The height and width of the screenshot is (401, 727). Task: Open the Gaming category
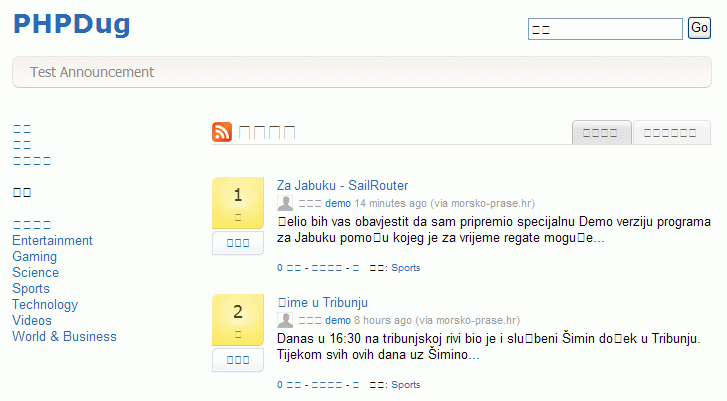(x=35, y=257)
